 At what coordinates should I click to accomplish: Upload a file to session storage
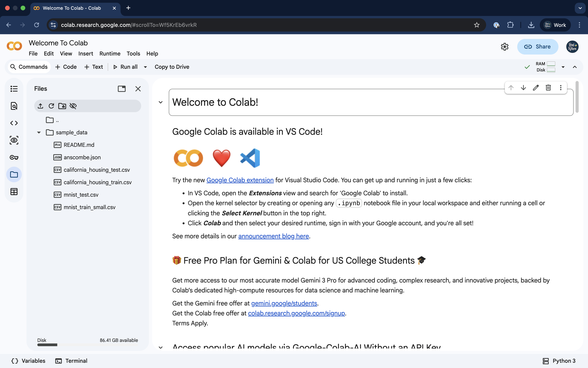point(41,106)
